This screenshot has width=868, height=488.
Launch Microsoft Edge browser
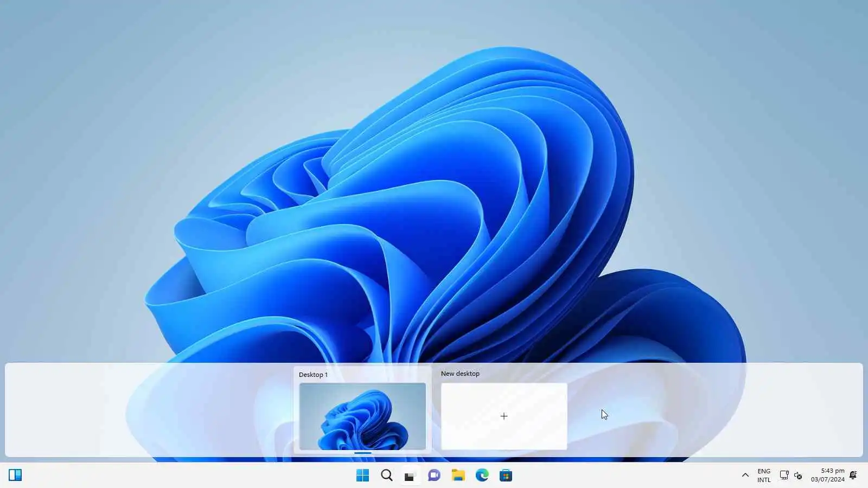coord(482,476)
